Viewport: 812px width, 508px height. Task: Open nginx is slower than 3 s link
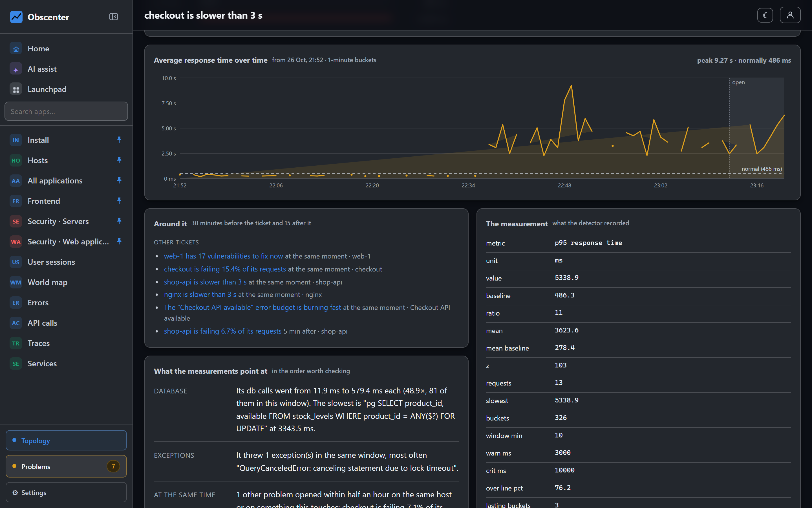[200, 295]
